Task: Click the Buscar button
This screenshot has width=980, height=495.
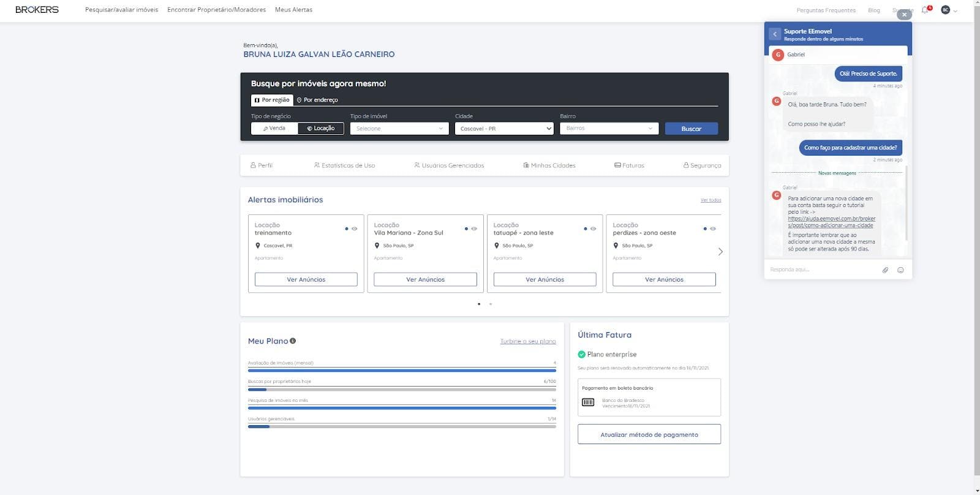Action: point(692,129)
